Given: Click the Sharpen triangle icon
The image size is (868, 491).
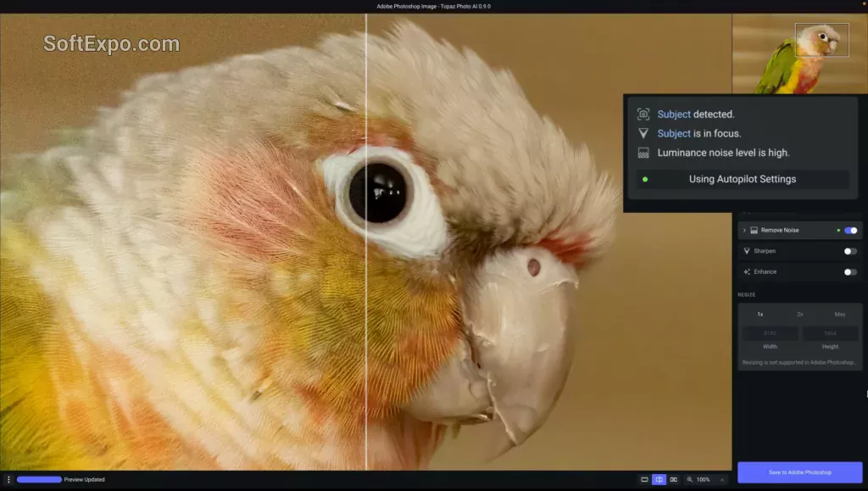Looking at the screenshot, I should point(747,251).
